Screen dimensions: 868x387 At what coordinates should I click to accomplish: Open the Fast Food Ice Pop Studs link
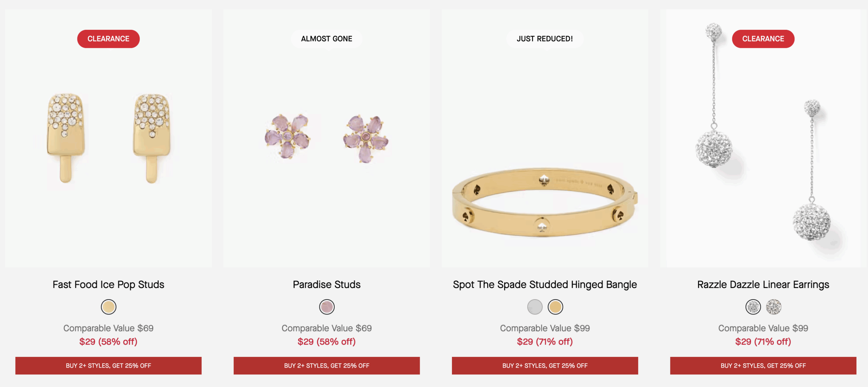coord(108,285)
